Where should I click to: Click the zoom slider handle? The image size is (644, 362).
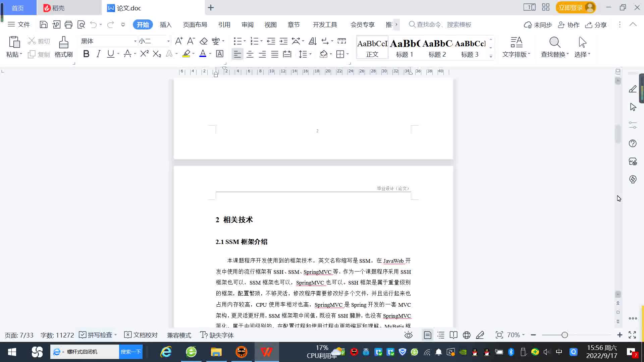565,335
